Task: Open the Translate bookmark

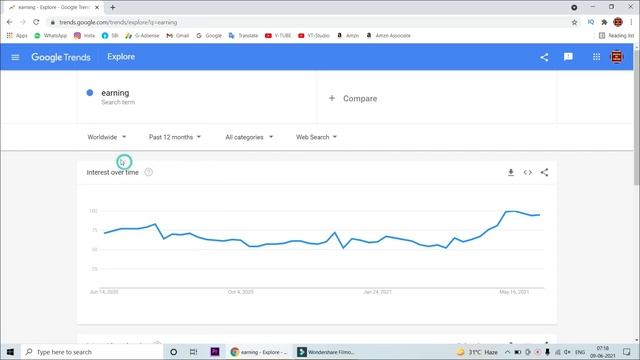Action: point(243,36)
